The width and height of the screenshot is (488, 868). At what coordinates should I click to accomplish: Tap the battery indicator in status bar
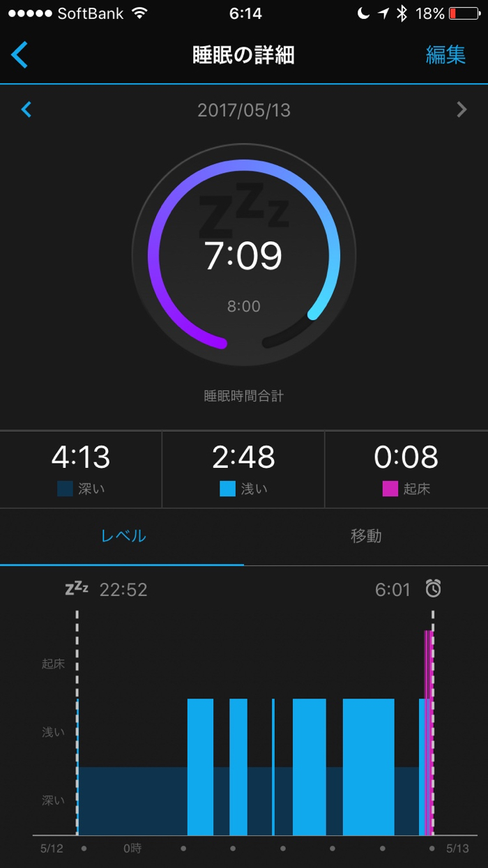point(464,13)
